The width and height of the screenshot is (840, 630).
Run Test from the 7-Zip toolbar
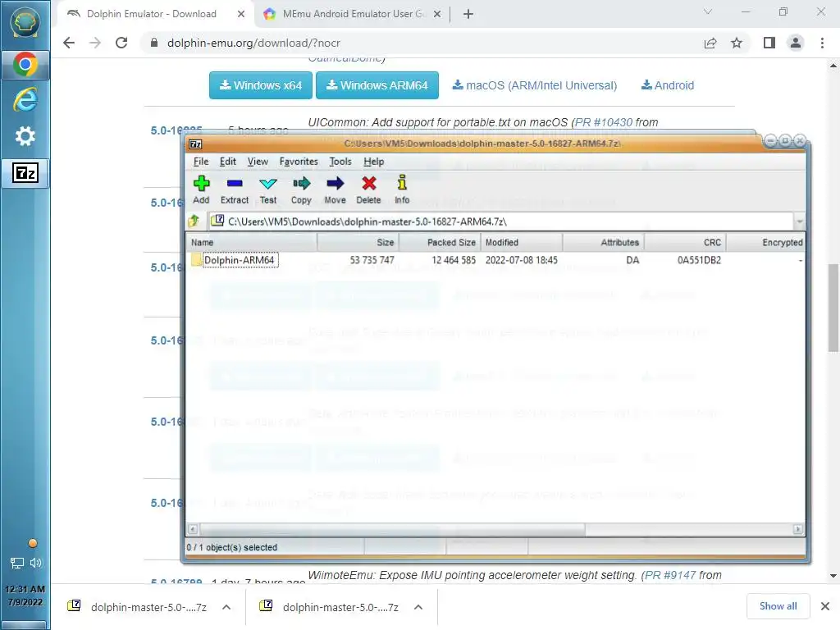[x=268, y=189]
